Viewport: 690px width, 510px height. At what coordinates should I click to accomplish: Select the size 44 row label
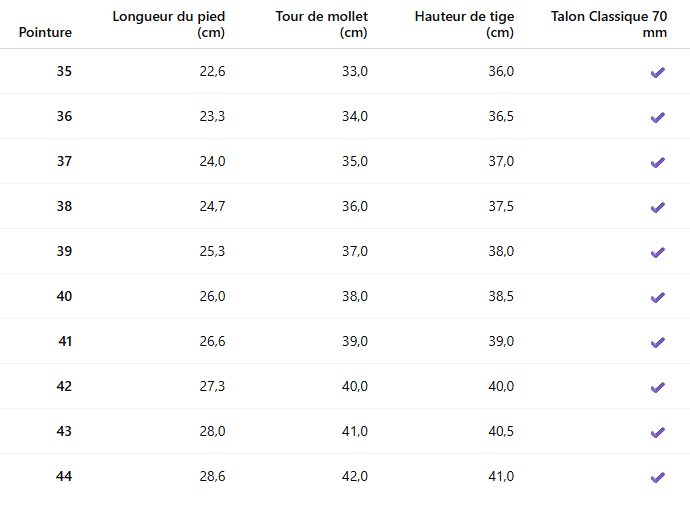(x=64, y=476)
